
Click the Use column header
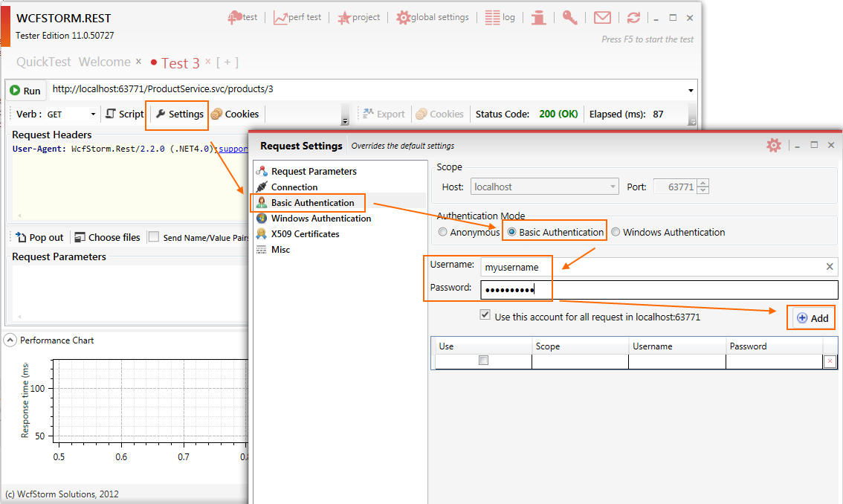coord(482,346)
